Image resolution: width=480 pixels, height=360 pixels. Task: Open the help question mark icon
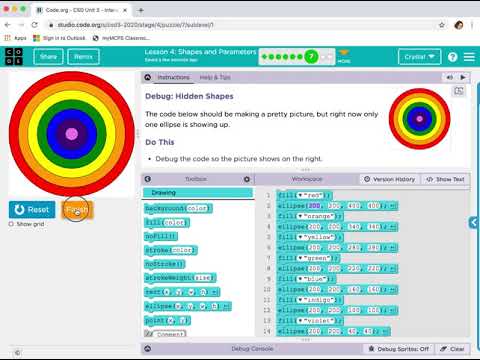[452, 57]
